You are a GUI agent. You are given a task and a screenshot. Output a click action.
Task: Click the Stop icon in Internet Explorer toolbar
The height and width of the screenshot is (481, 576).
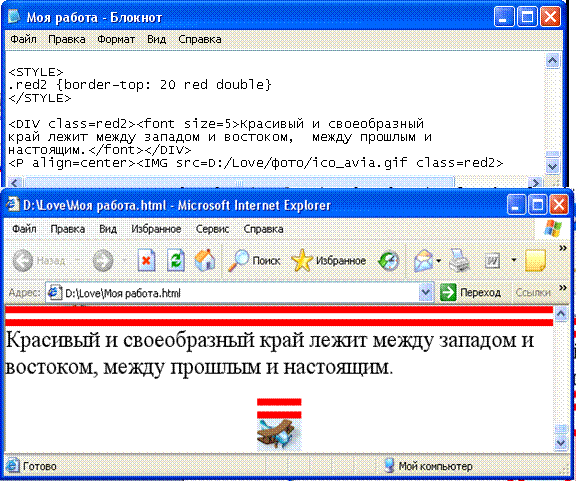pyautogui.click(x=146, y=260)
